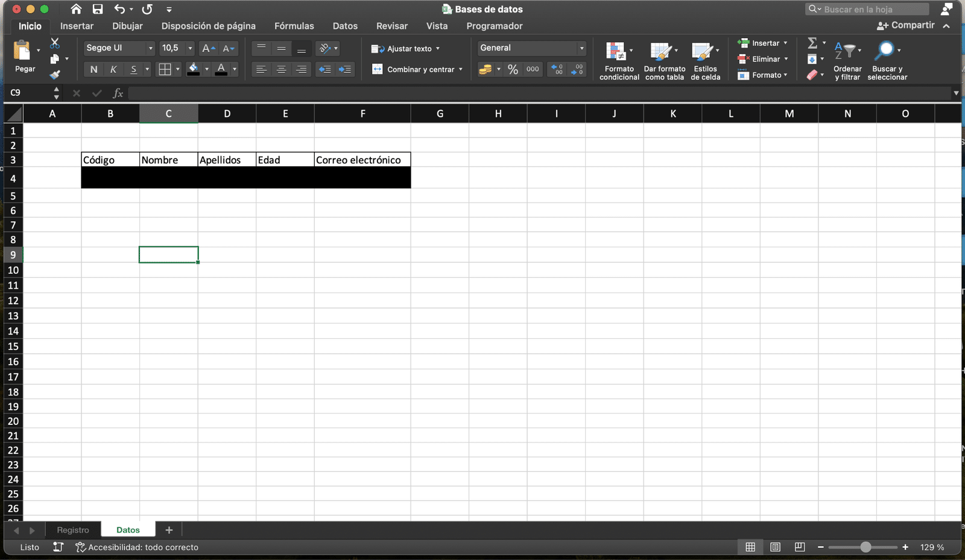The image size is (965, 560).
Task: Switch to the Fórmulas ribbon tab
Action: coord(294,26)
